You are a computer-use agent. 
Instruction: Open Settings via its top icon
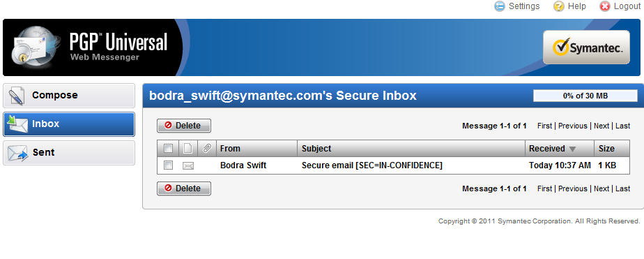click(500, 6)
